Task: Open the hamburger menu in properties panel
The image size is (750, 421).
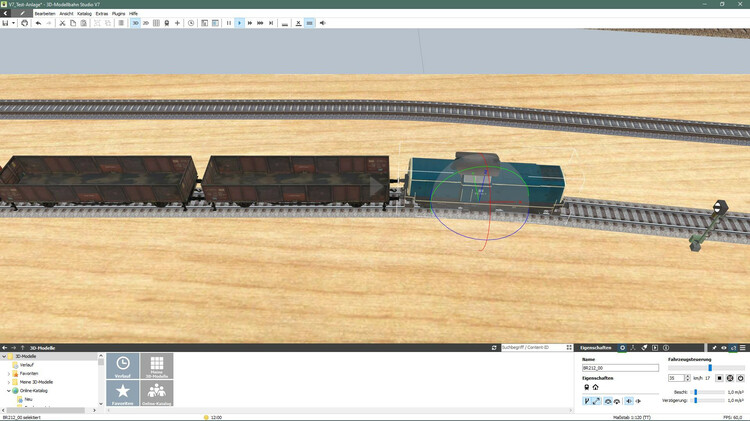Action: pyautogui.click(x=743, y=348)
